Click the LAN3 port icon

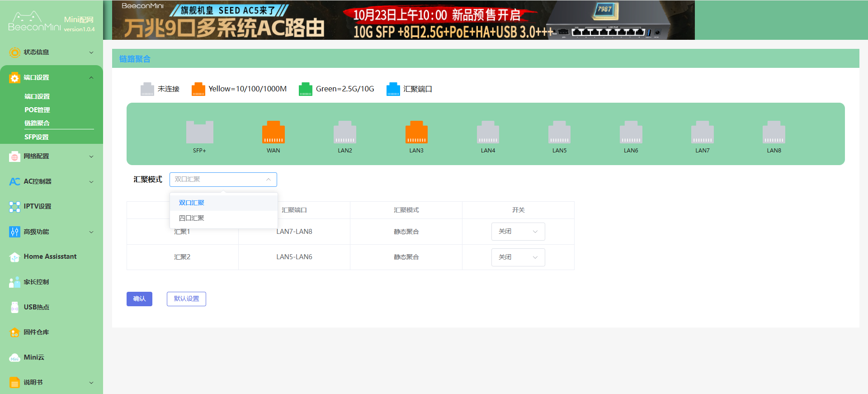[x=416, y=133]
